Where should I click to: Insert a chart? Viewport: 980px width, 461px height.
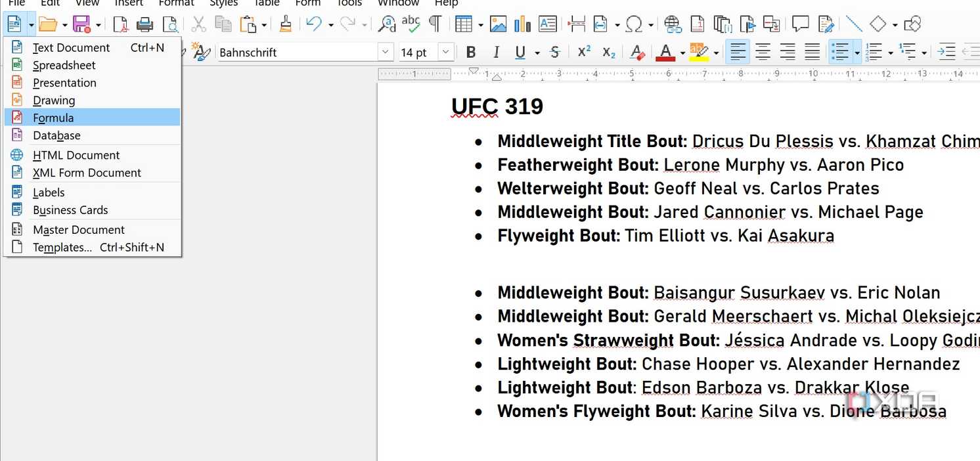(523, 25)
